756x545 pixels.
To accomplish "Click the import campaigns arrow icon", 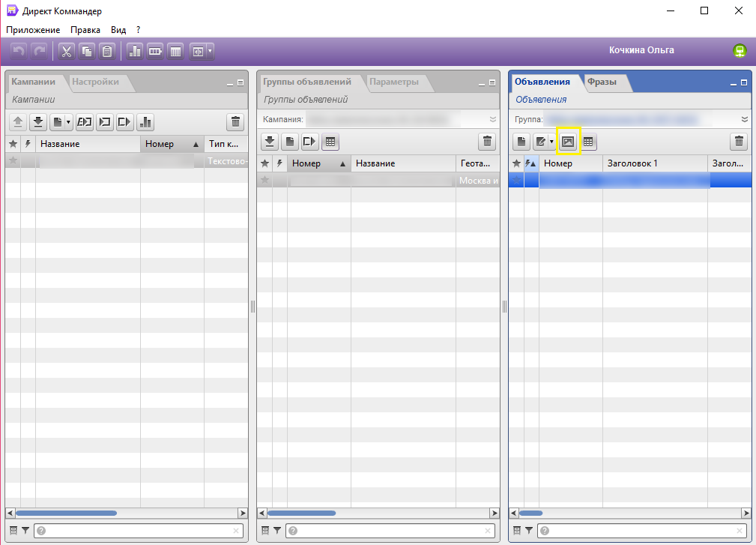I will [105, 122].
